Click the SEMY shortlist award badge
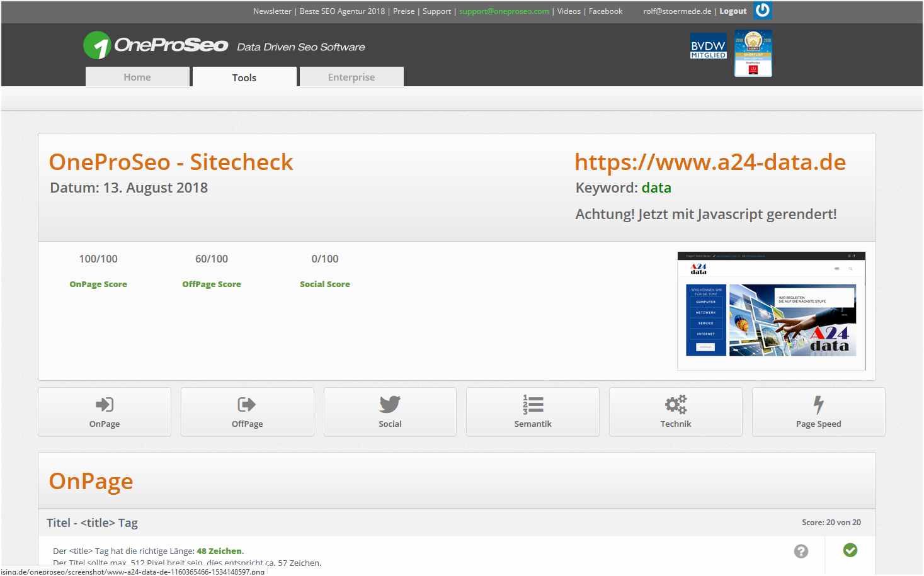Viewport: 924px width, 576px height. 753,54
